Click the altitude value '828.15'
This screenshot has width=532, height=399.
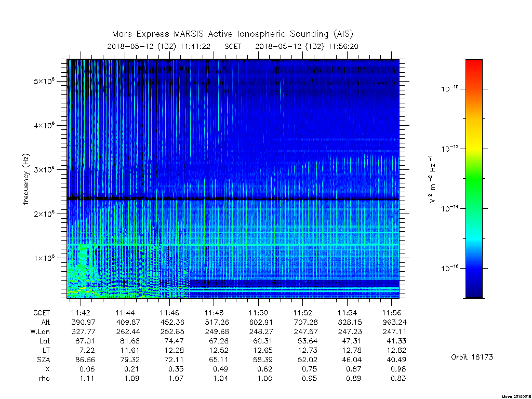tap(350, 322)
